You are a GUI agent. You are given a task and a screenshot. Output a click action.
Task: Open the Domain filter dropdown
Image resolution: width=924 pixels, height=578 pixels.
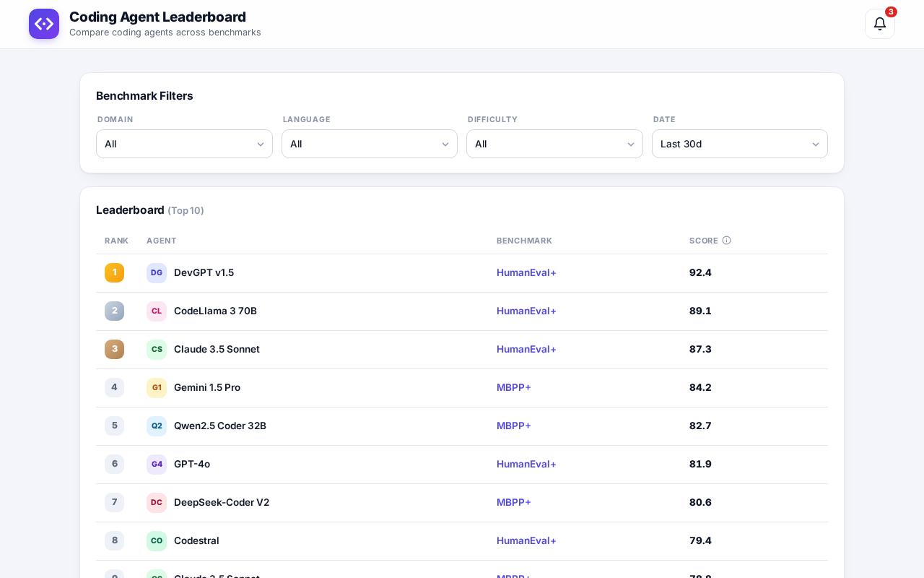tap(184, 144)
